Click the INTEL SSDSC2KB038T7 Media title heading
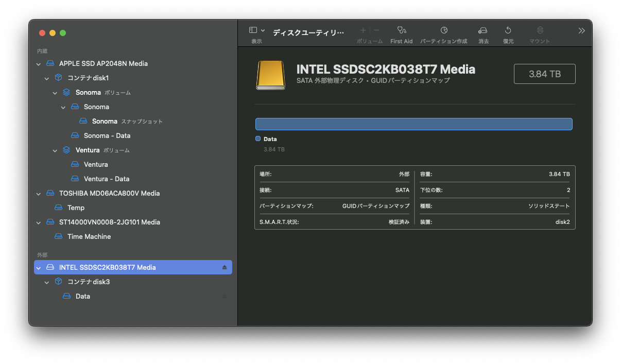621x364 pixels. (x=386, y=69)
